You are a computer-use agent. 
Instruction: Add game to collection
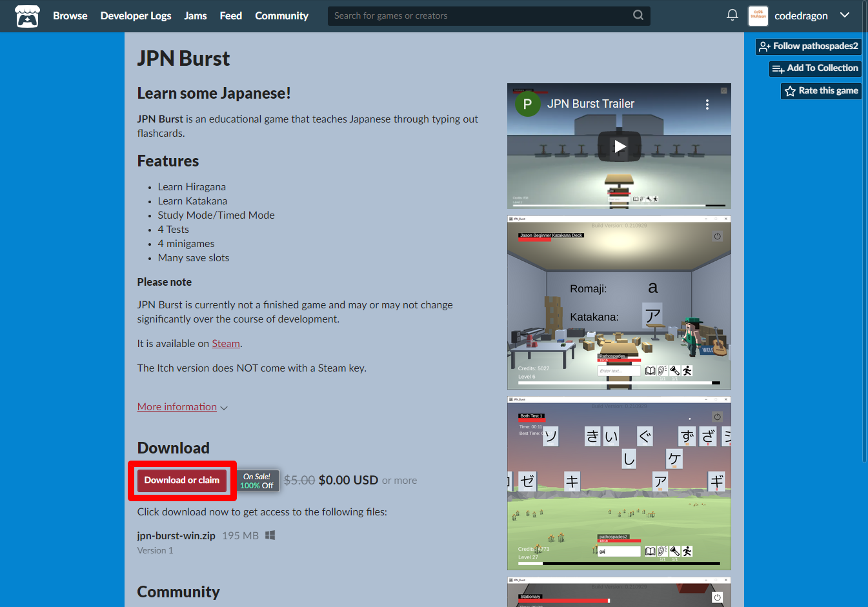(x=815, y=68)
